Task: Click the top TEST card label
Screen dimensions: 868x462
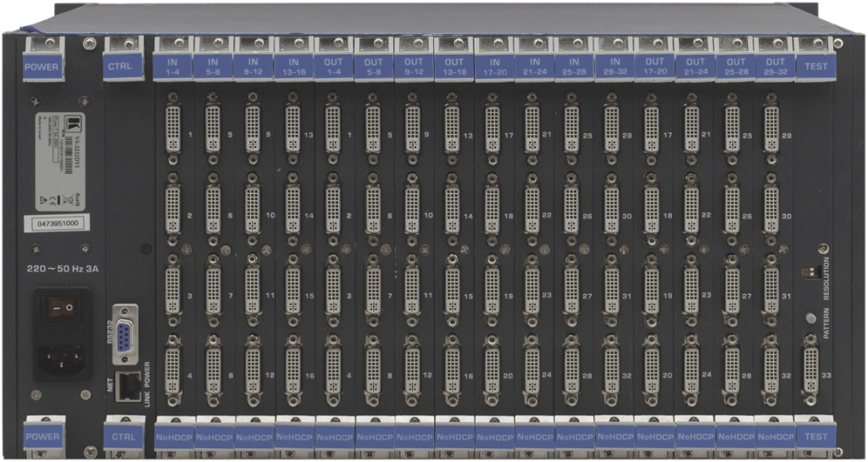Action: [x=815, y=67]
